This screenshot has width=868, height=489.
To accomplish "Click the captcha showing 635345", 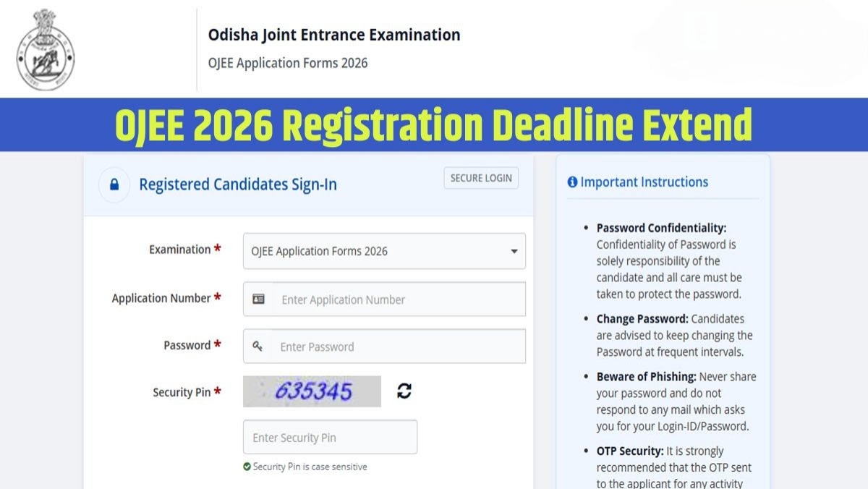I will pos(312,391).
